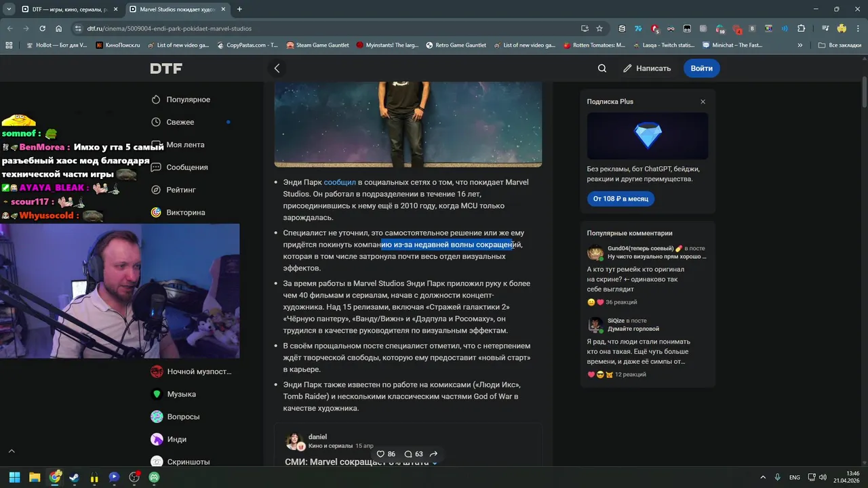Close the Подписка Plus card

[x=703, y=102]
